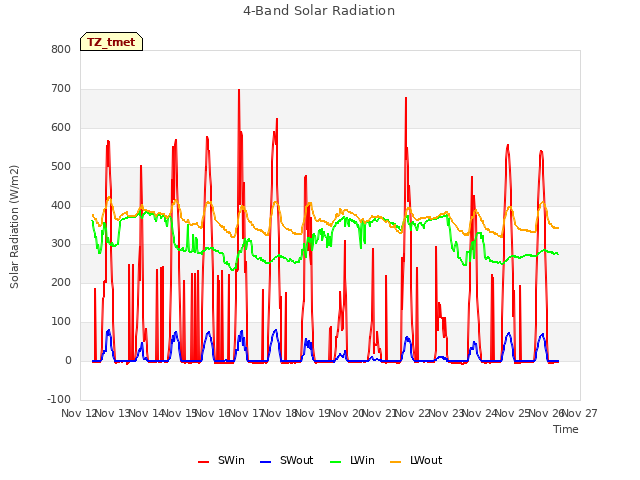Click the green LWin legend color marker
640x480 pixels.
(336, 462)
